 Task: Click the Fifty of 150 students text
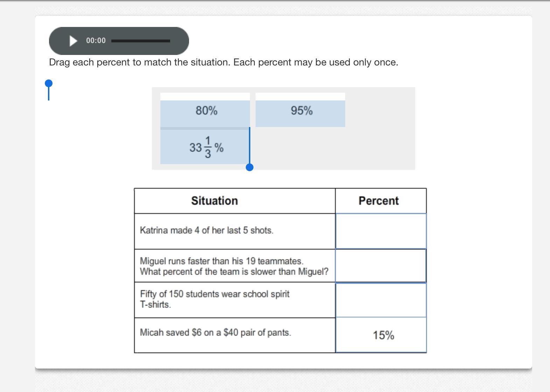coord(215,299)
